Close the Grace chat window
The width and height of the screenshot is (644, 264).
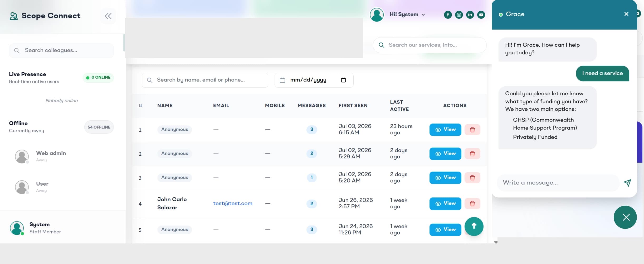(626, 14)
